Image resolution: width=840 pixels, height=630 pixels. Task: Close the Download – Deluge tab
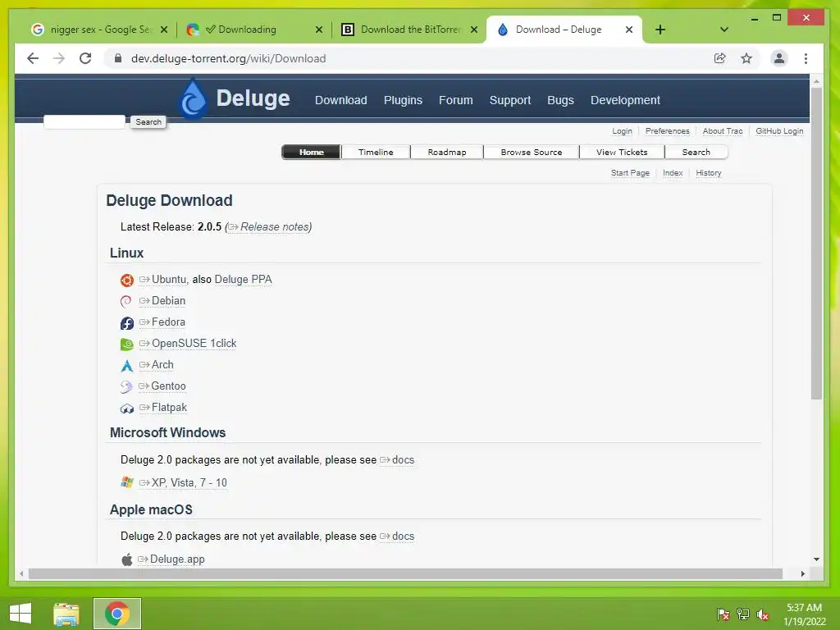[x=629, y=30]
